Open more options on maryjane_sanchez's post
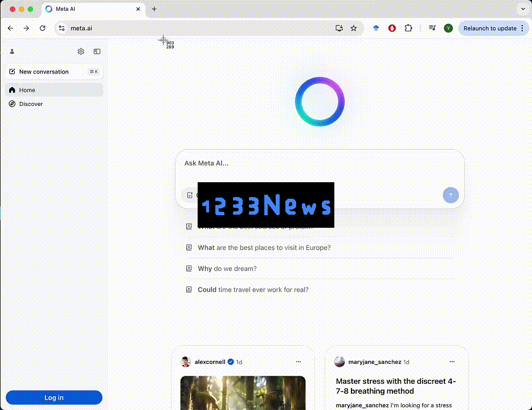 click(452, 362)
